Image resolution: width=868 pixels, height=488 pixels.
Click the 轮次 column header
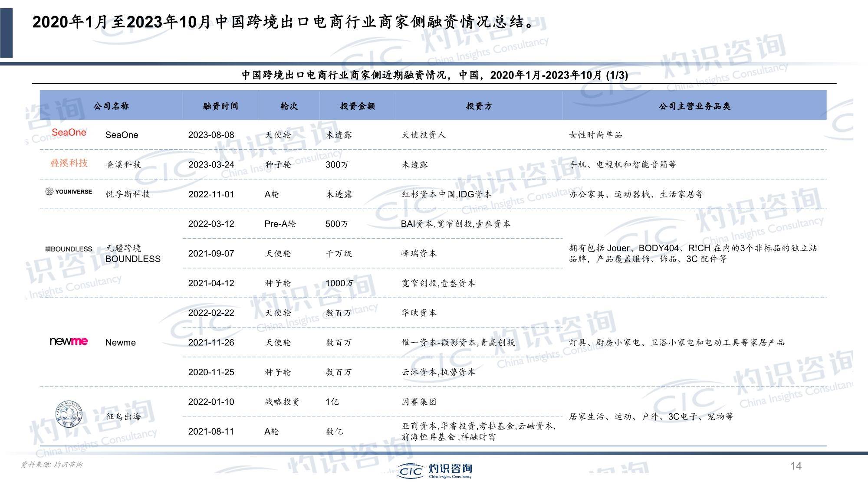tap(289, 106)
